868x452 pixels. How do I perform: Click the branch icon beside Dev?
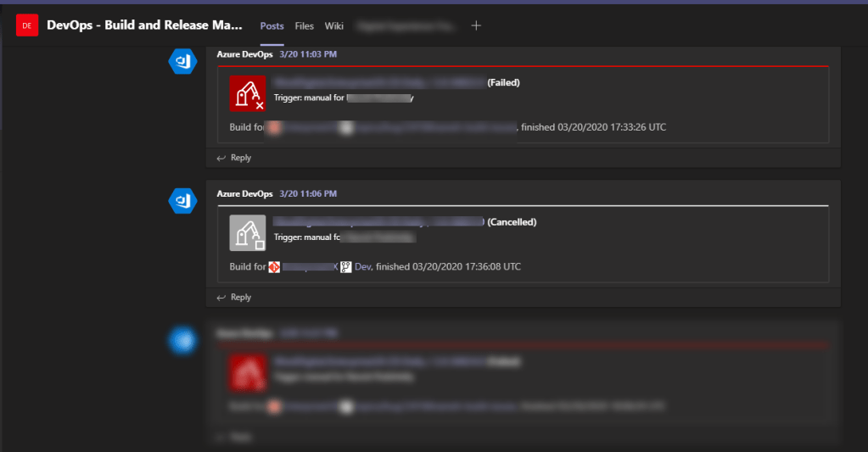point(346,266)
